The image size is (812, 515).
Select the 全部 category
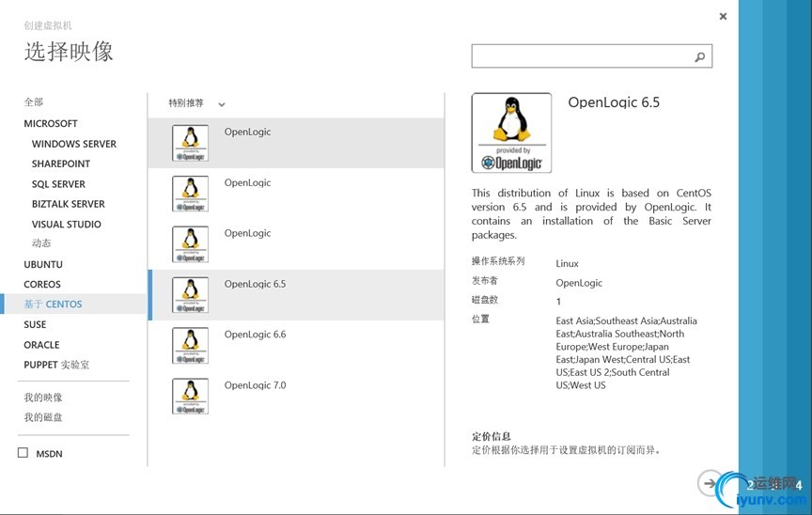34,101
